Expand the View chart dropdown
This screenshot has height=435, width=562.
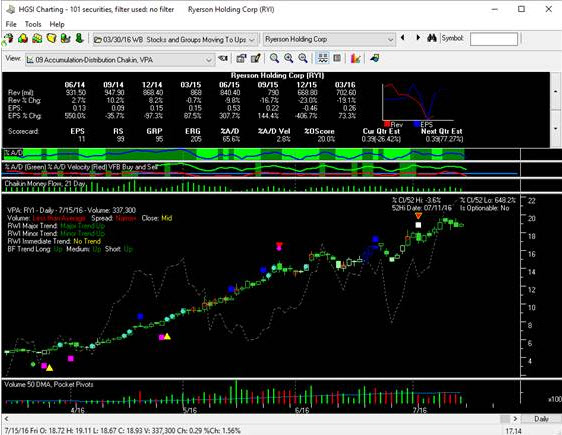(x=208, y=60)
